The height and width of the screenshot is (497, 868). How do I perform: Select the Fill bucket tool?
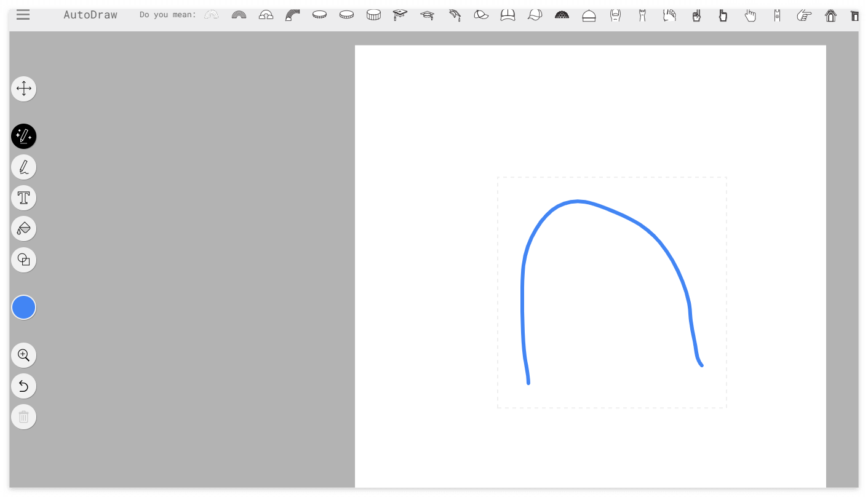(x=23, y=228)
